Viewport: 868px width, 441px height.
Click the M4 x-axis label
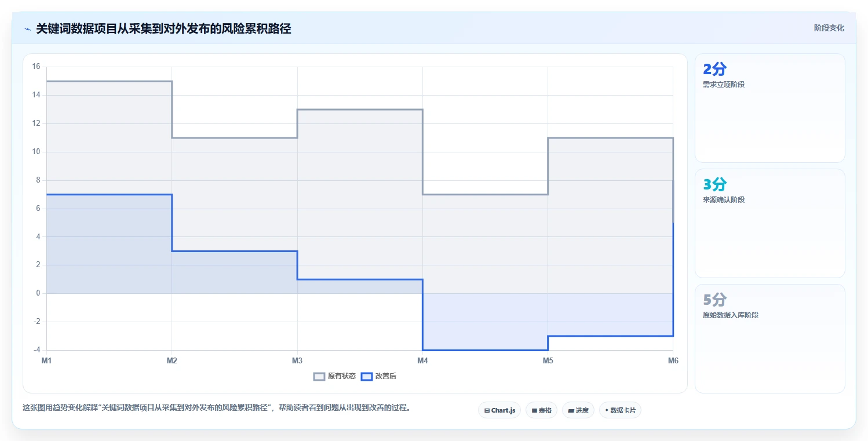pyautogui.click(x=422, y=361)
